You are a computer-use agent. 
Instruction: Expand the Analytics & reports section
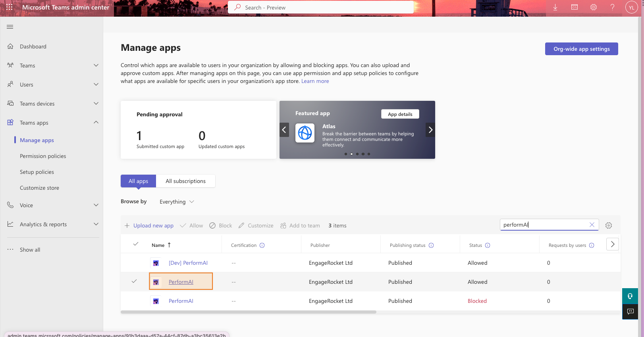click(96, 224)
